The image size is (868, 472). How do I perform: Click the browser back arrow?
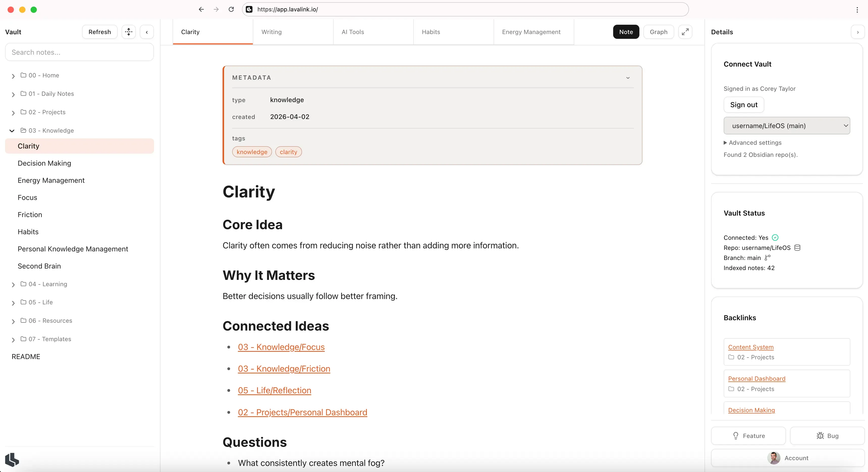tap(201, 9)
